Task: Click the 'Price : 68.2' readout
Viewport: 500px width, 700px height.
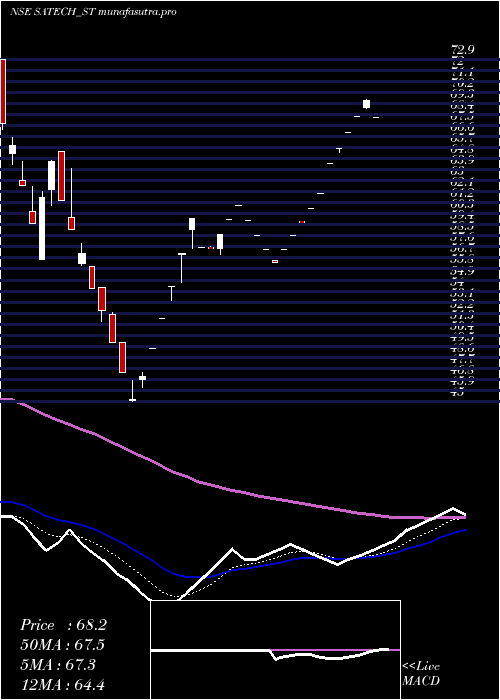Action: (63, 625)
